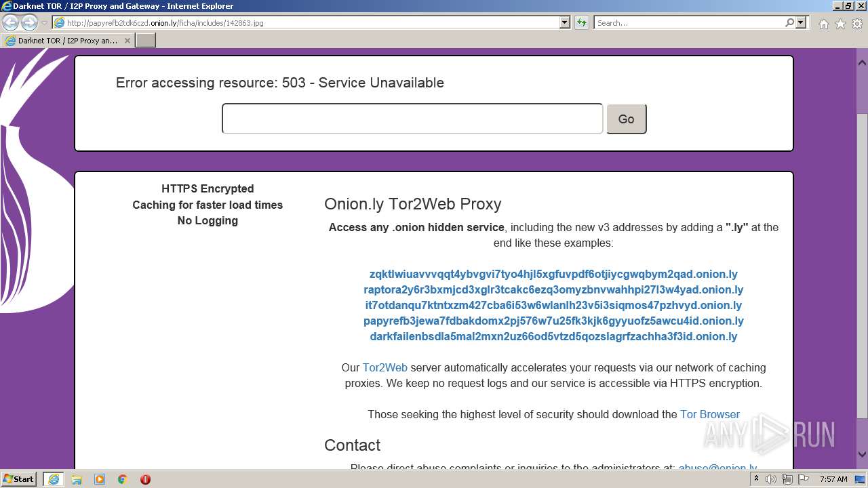
Task: Click the Go button
Action: [626, 119]
